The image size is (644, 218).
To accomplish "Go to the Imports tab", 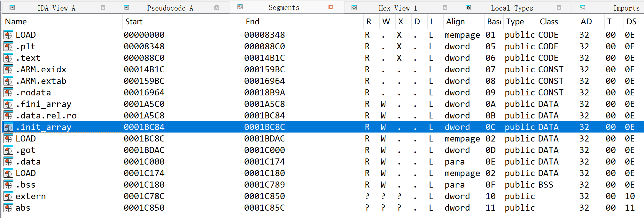I will pos(626,8).
